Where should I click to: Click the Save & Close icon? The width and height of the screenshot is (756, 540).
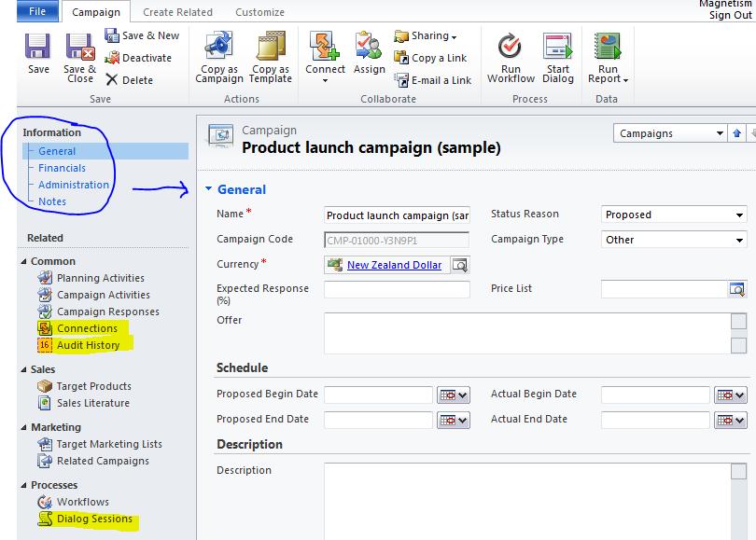[x=80, y=47]
